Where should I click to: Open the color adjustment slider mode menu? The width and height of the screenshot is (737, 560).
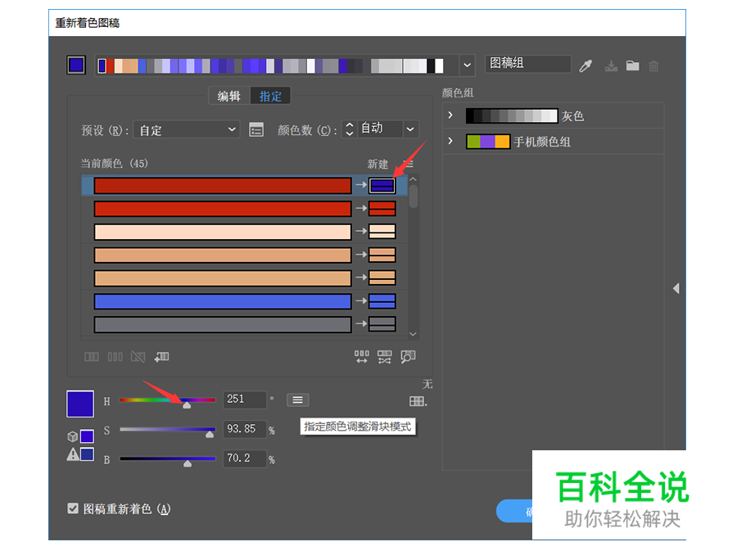297,400
